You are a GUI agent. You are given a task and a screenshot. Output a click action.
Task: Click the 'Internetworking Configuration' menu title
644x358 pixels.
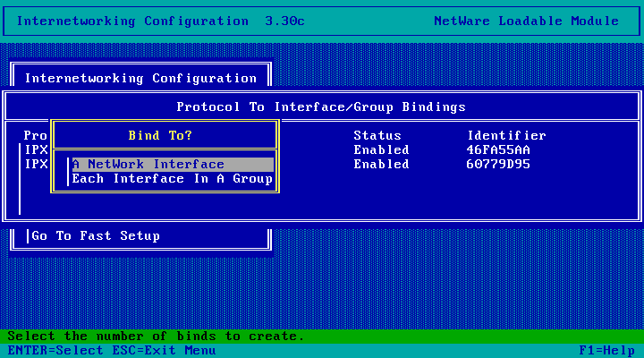click(x=141, y=79)
